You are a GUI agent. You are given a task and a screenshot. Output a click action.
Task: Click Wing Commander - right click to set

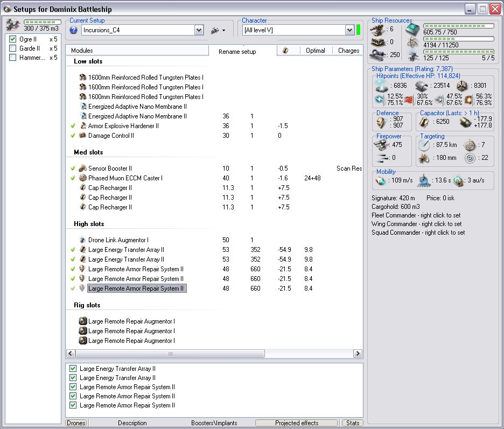pyautogui.click(x=417, y=224)
